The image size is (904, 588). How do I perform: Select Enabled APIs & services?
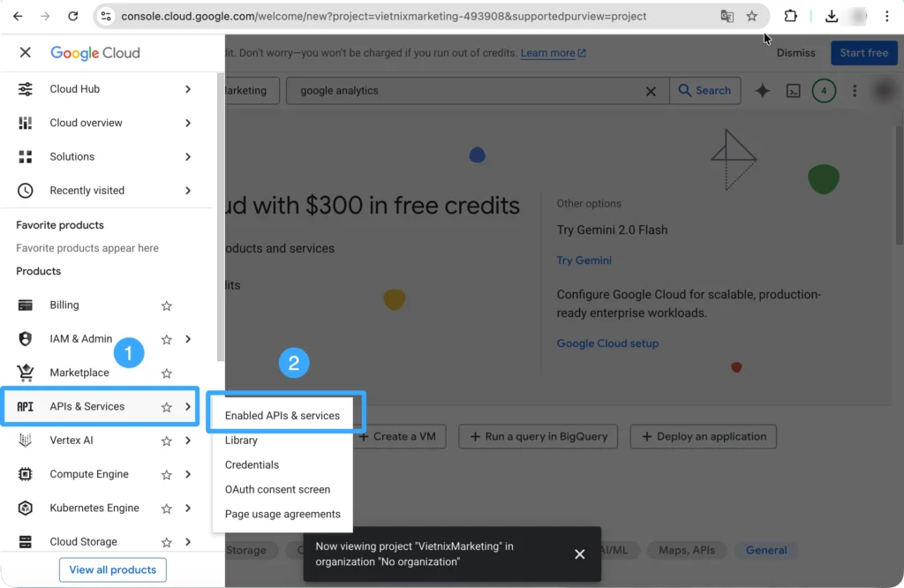(282, 415)
